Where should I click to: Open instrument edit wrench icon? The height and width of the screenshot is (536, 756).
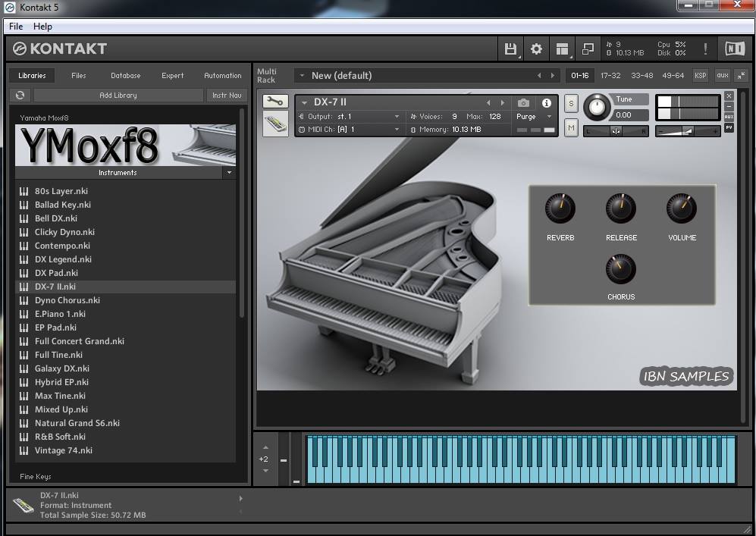(275, 102)
